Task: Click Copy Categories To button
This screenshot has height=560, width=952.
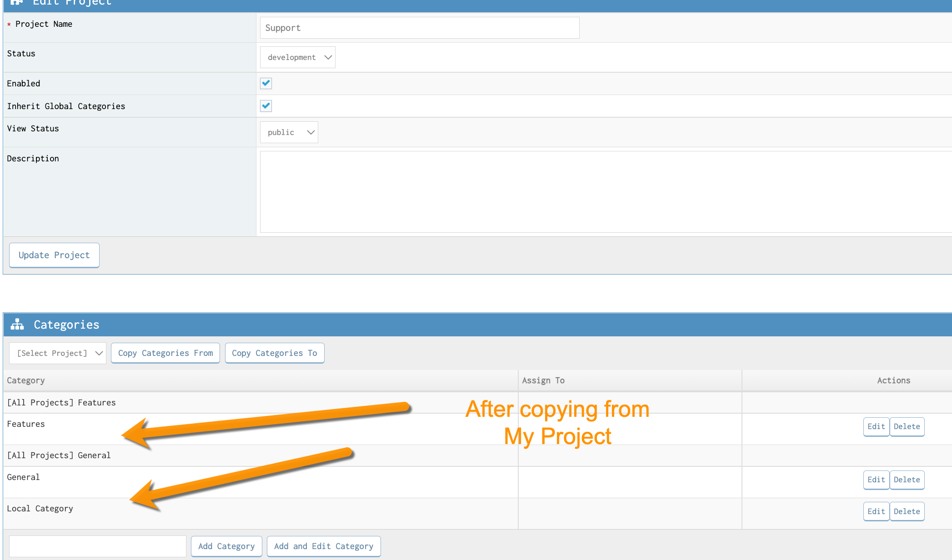Action: click(x=275, y=353)
